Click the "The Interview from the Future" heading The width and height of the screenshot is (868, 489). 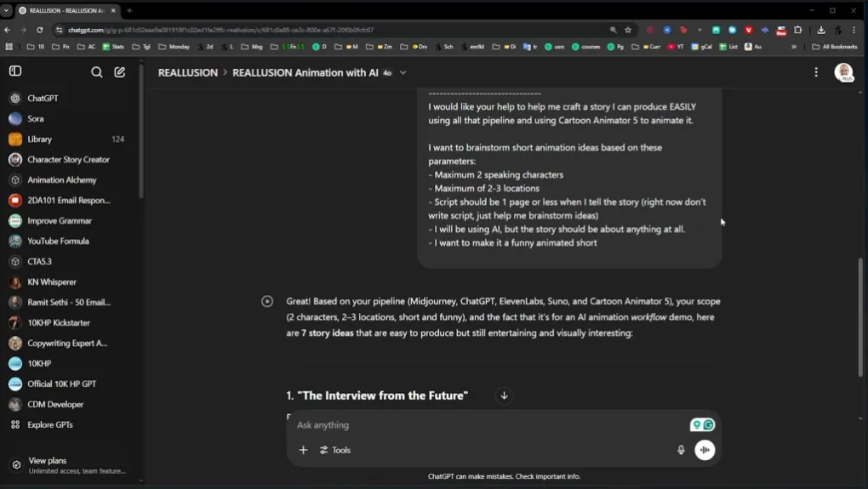point(383,395)
